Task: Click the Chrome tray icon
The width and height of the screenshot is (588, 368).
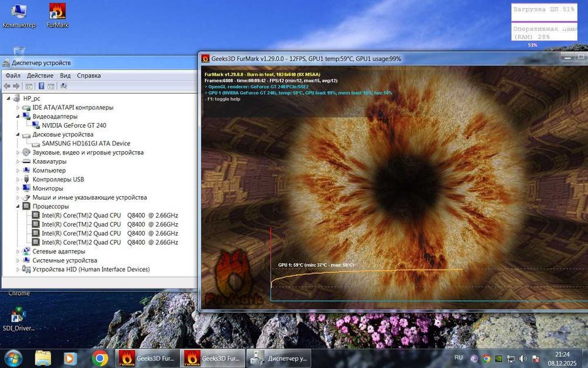Action: pos(486,359)
